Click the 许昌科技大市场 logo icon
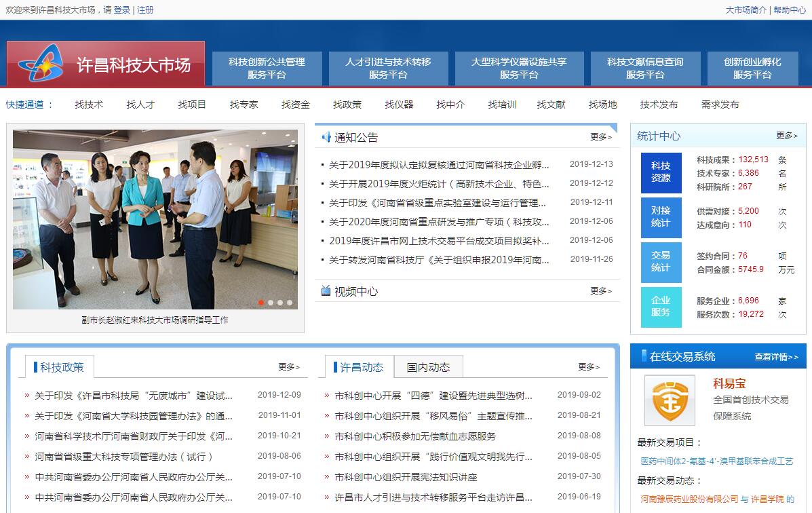Viewport: 812px width, 513px height. tap(40, 65)
